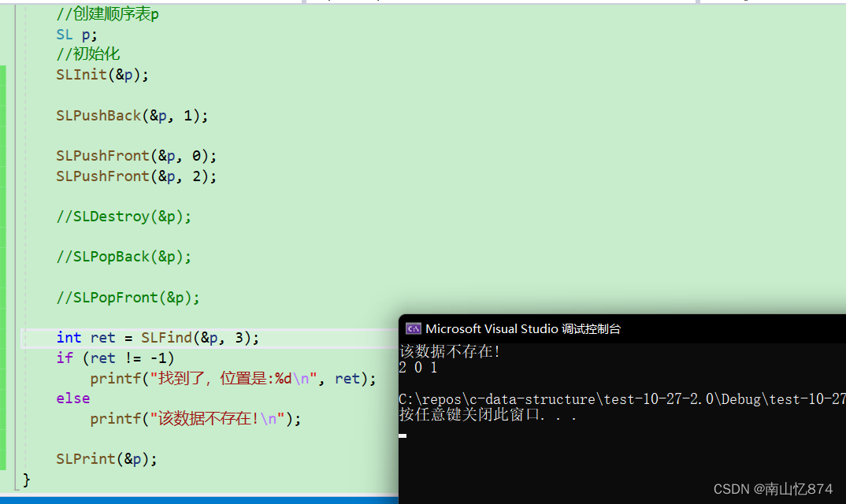
Task: Click the debug console window icon
Action: point(414,328)
